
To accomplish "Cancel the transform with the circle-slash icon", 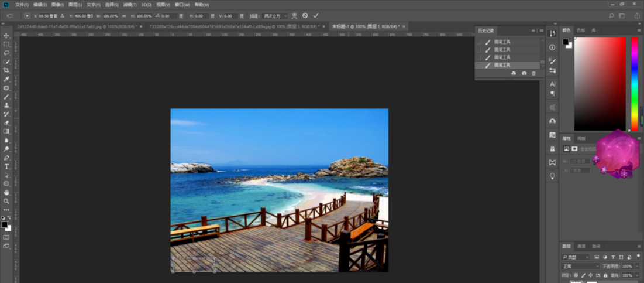I will pyautogui.click(x=305, y=16).
